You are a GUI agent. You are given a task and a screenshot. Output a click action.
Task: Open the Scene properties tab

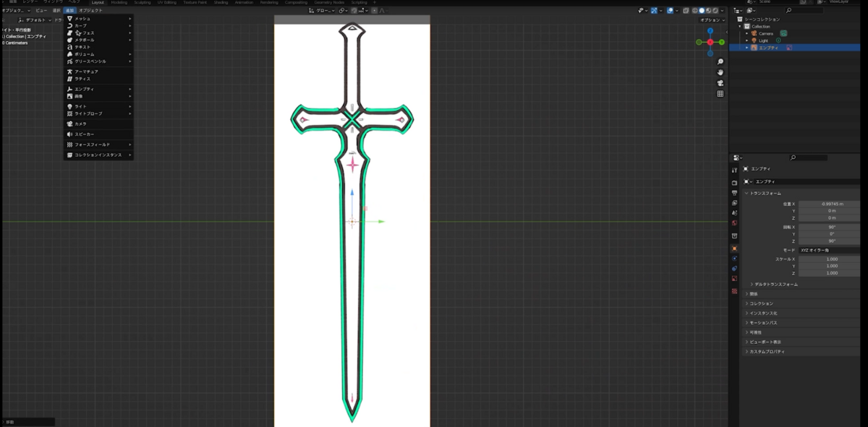click(734, 213)
